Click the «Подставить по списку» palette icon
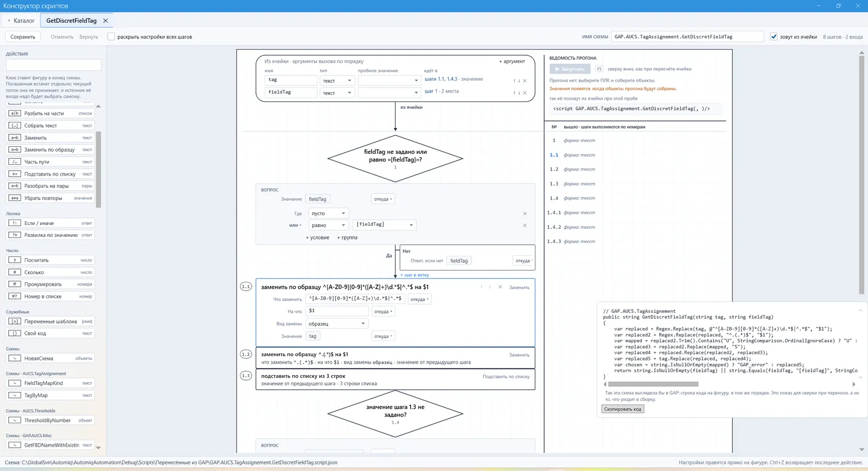This screenshot has height=471, width=868. click(x=15, y=174)
